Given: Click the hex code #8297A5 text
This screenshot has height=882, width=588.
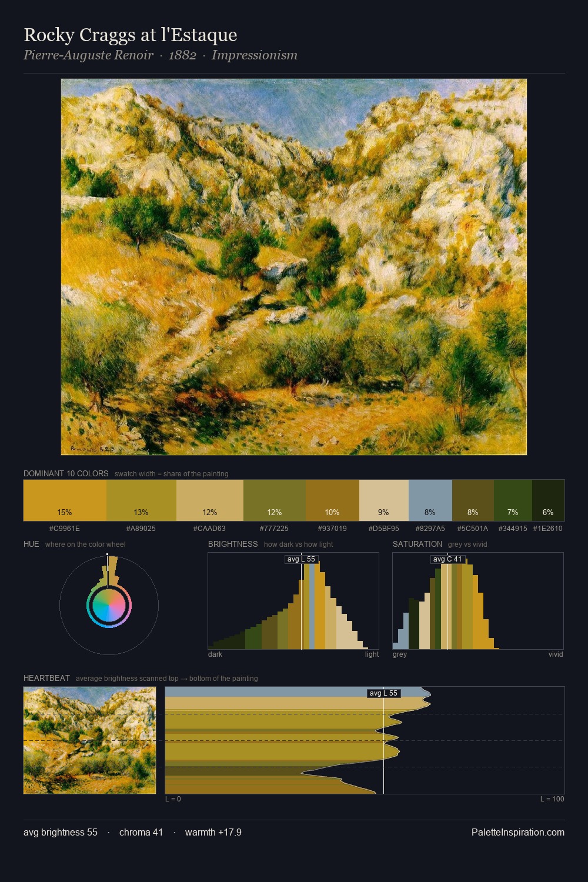Looking at the screenshot, I should 430,529.
